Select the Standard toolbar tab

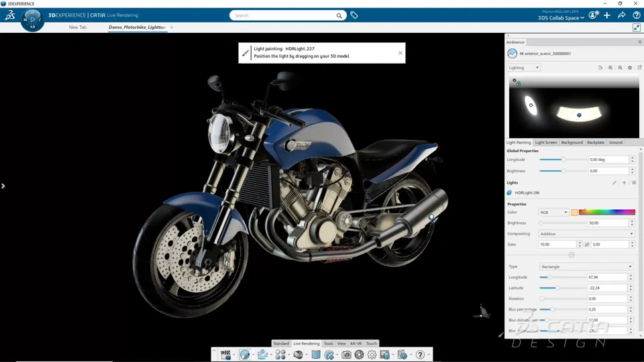(x=281, y=343)
